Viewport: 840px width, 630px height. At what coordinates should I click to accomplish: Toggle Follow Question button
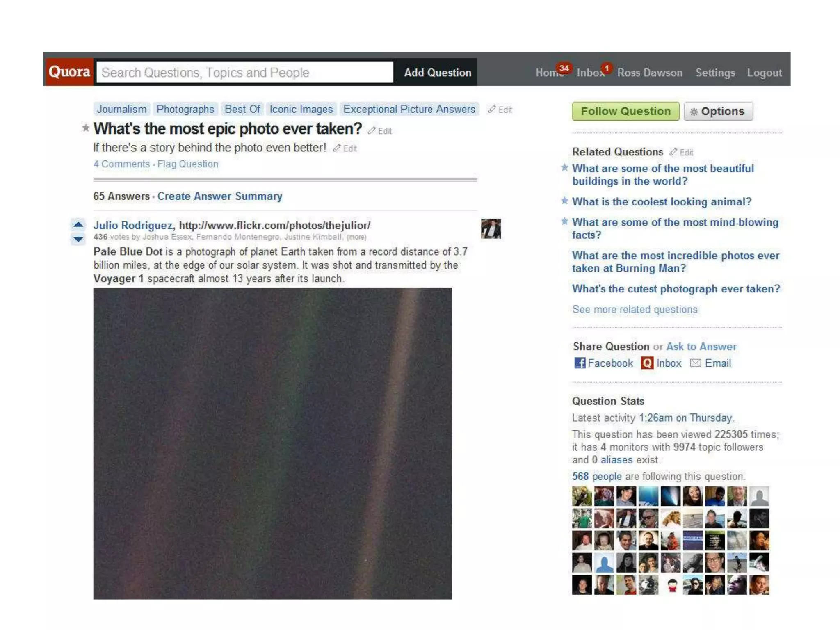click(x=625, y=111)
